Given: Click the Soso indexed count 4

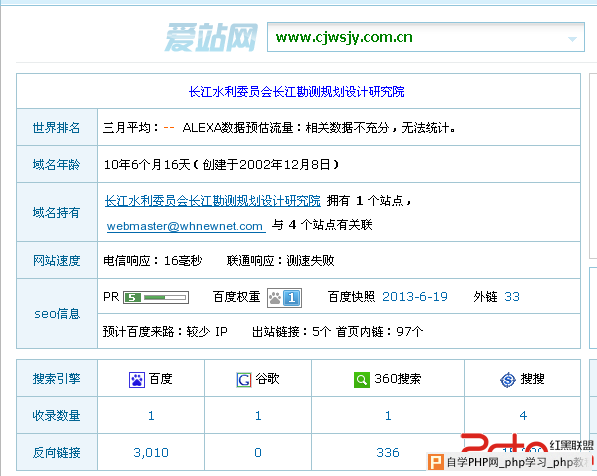Looking at the screenshot, I should [x=523, y=416].
